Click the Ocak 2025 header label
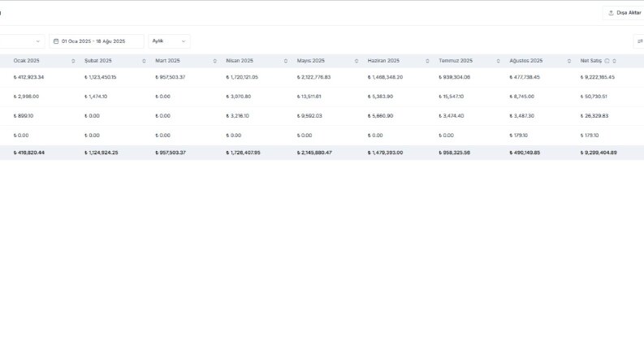The image size is (644, 362). point(26,61)
